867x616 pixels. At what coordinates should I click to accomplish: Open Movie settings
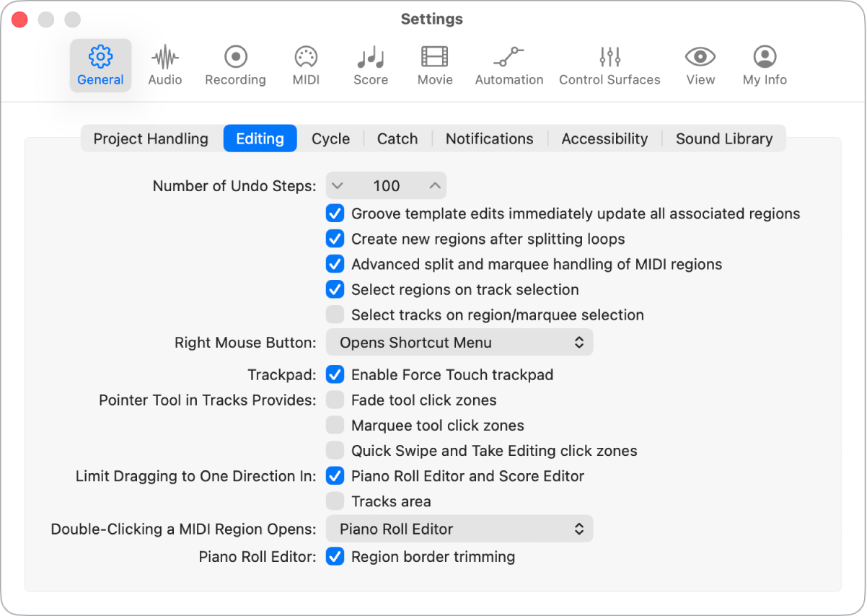pos(435,65)
